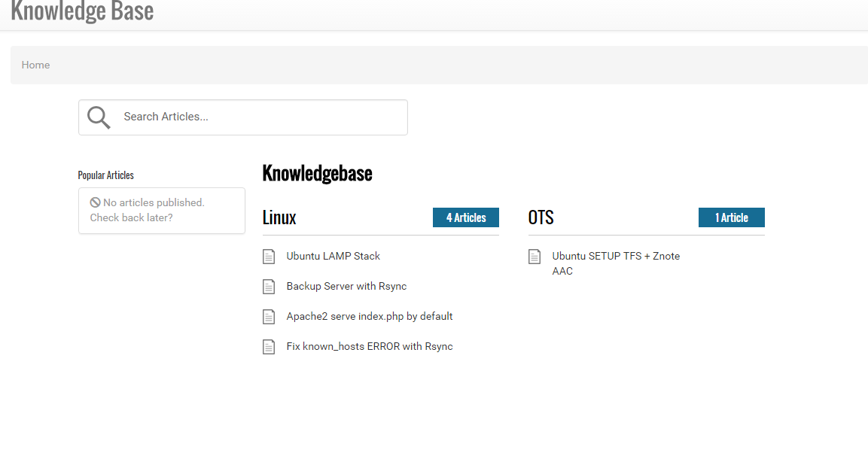This screenshot has width=868, height=459.
Task: Click document icon beside Apache2 serve index.php
Action: click(269, 317)
